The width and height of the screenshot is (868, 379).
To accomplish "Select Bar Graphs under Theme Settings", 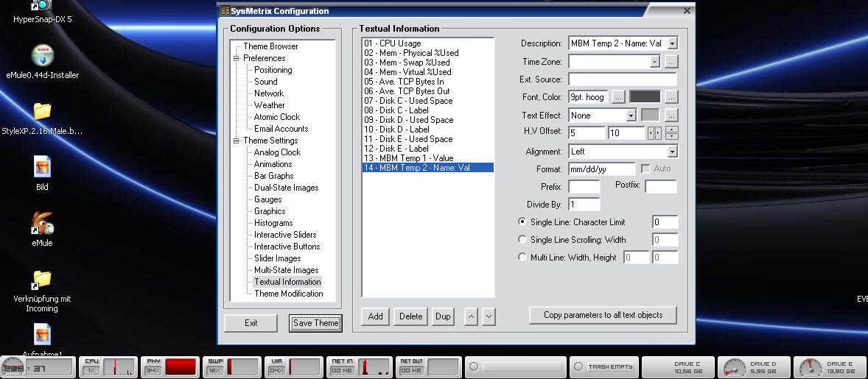I will pos(274,176).
